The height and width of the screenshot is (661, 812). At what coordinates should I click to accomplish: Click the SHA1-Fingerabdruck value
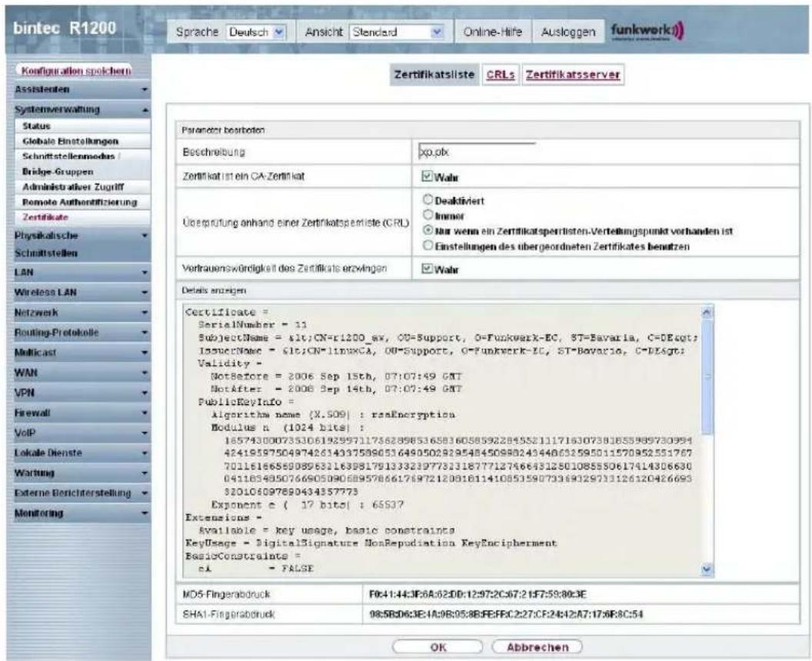tap(506, 614)
